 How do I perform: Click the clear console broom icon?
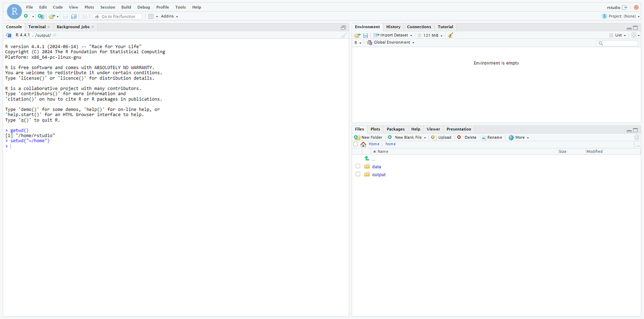[x=344, y=35]
